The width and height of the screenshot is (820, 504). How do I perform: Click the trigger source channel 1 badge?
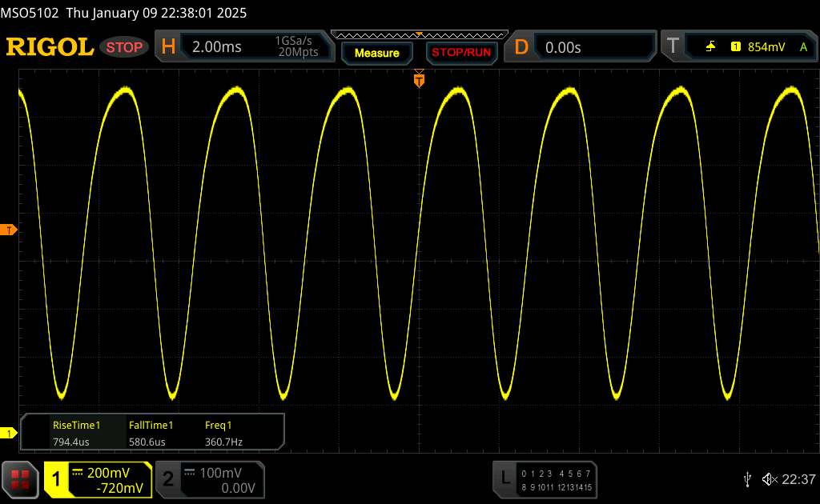tap(735, 47)
